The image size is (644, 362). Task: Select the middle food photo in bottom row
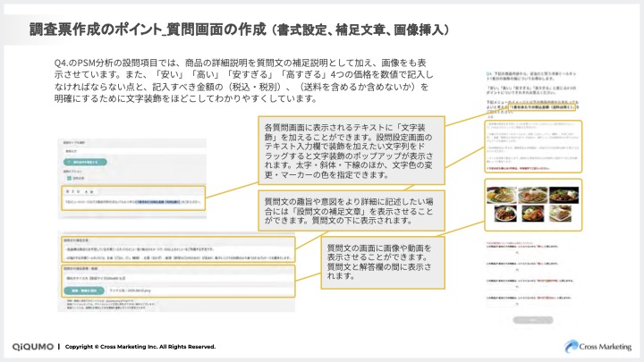533,214
